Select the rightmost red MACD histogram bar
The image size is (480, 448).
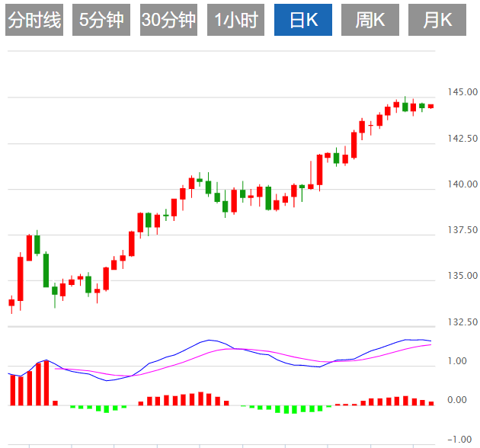point(430,402)
